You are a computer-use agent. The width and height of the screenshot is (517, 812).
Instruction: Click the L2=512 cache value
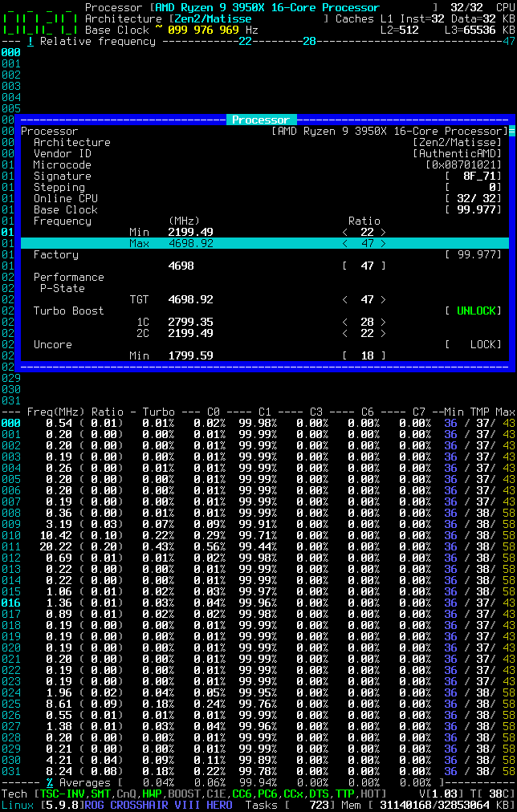[x=400, y=30]
